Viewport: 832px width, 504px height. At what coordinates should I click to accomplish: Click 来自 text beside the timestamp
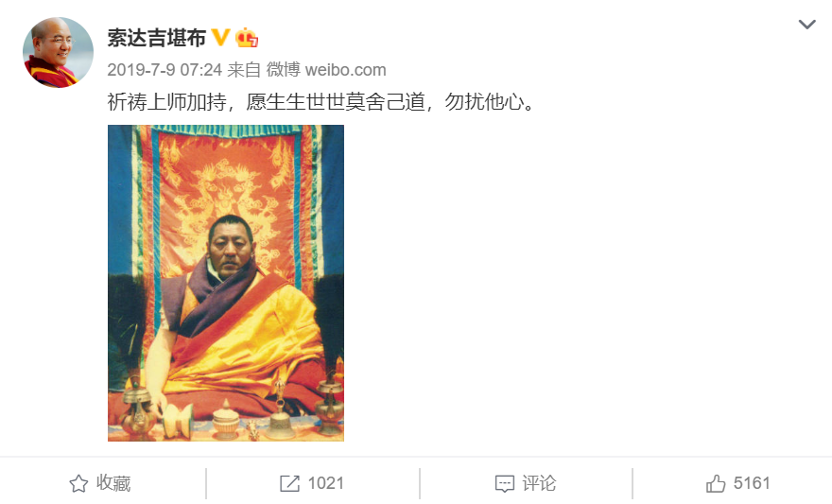click(244, 69)
